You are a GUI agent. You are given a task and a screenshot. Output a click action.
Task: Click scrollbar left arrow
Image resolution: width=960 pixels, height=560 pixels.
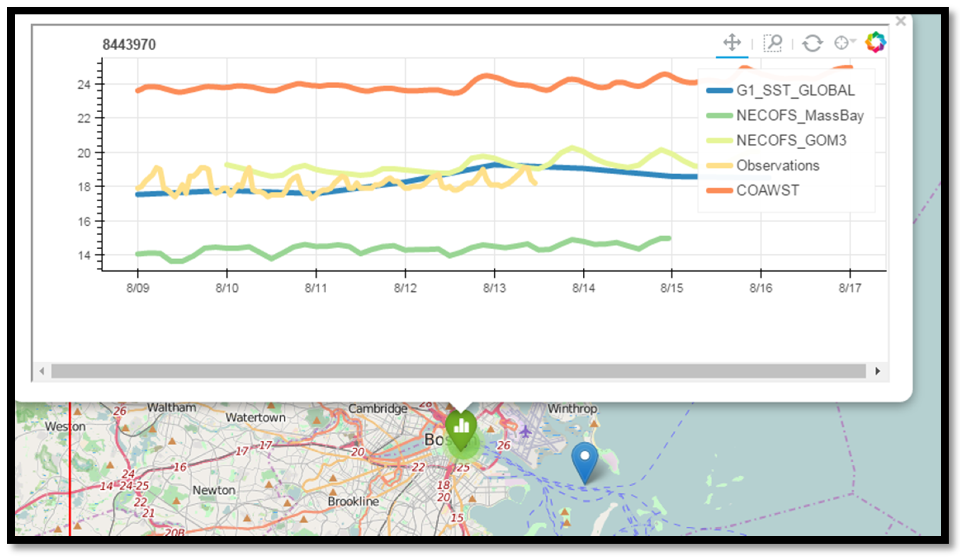pyautogui.click(x=42, y=371)
